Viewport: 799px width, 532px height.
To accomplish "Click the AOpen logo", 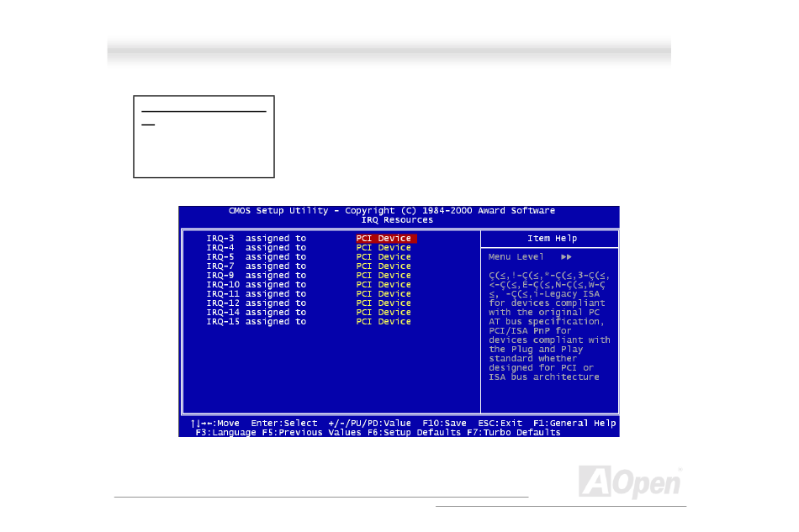I will click(x=629, y=482).
